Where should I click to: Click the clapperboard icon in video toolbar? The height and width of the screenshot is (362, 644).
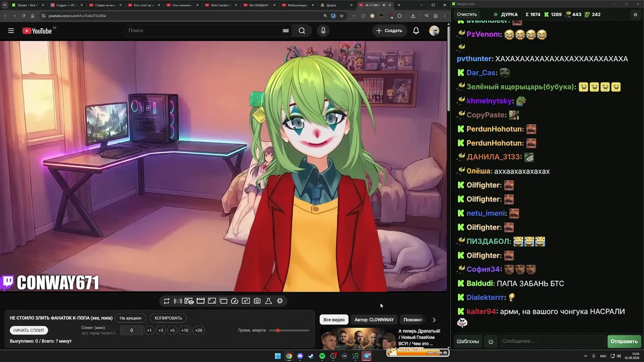click(200, 301)
